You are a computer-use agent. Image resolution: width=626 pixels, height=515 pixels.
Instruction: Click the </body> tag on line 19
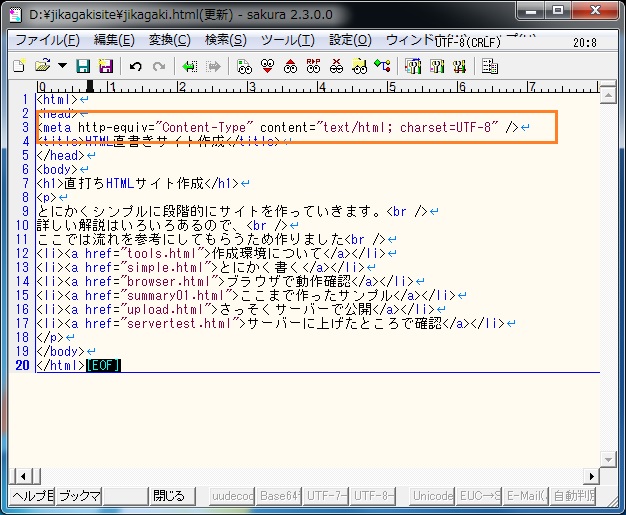(x=61, y=351)
